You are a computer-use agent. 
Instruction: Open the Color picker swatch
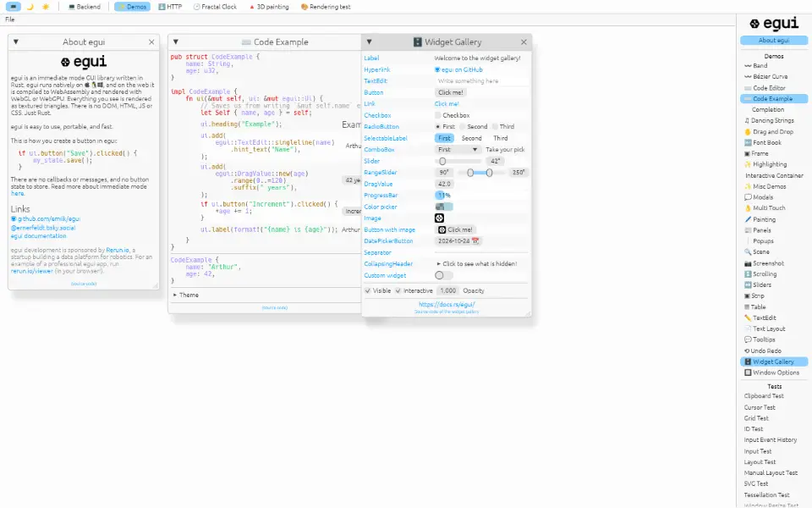444,207
